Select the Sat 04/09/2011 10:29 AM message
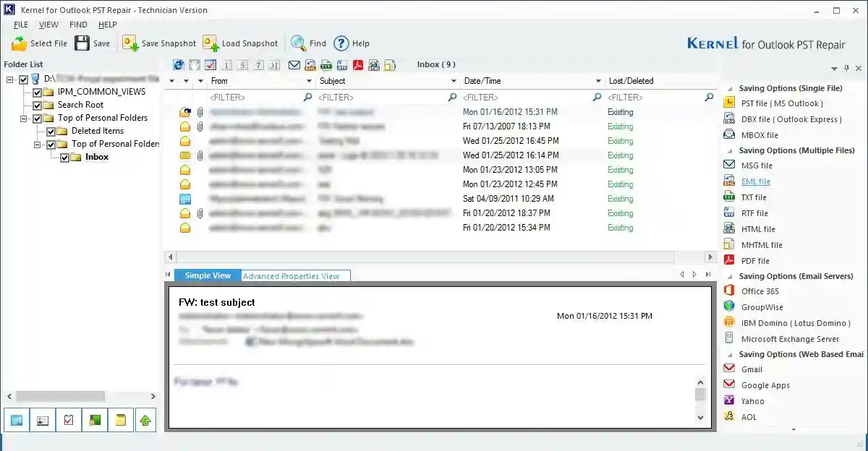This screenshot has height=451, width=868. tap(440, 199)
